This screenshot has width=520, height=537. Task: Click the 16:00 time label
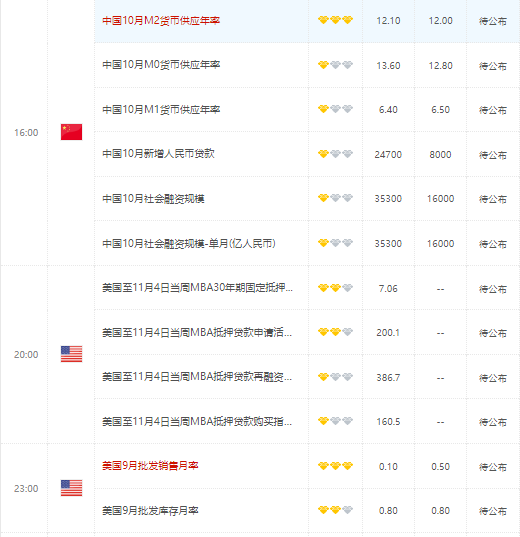[26, 133]
